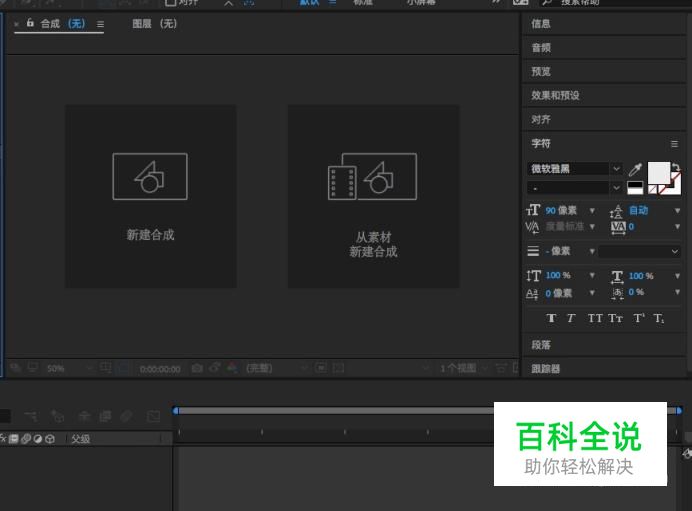
Task: Edit the tracking value 0
Action: 632,227
